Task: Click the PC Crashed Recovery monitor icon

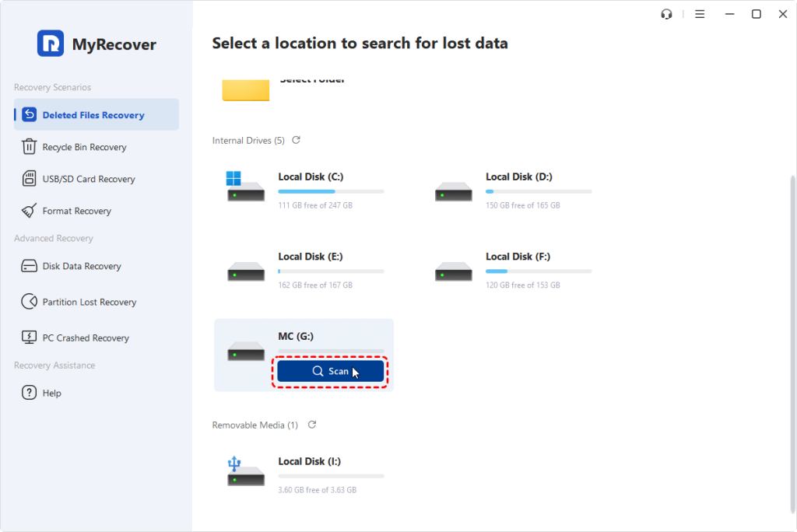Action: tap(29, 338)
